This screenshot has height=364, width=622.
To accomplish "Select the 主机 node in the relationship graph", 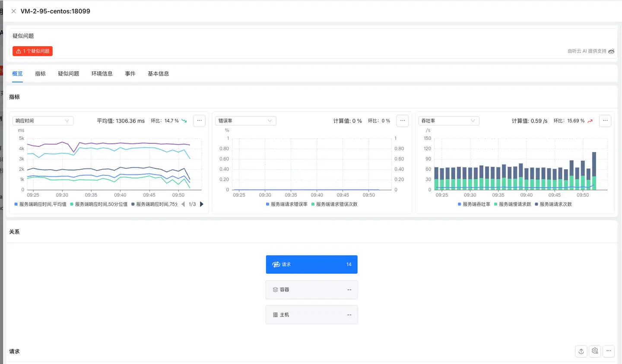I will pyautogui.click(x=311, y=314).
